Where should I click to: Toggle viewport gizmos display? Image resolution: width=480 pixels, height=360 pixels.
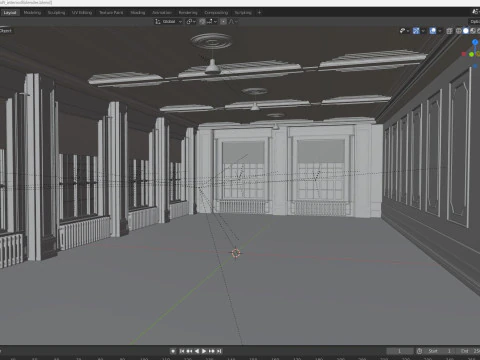click(416, 31)
